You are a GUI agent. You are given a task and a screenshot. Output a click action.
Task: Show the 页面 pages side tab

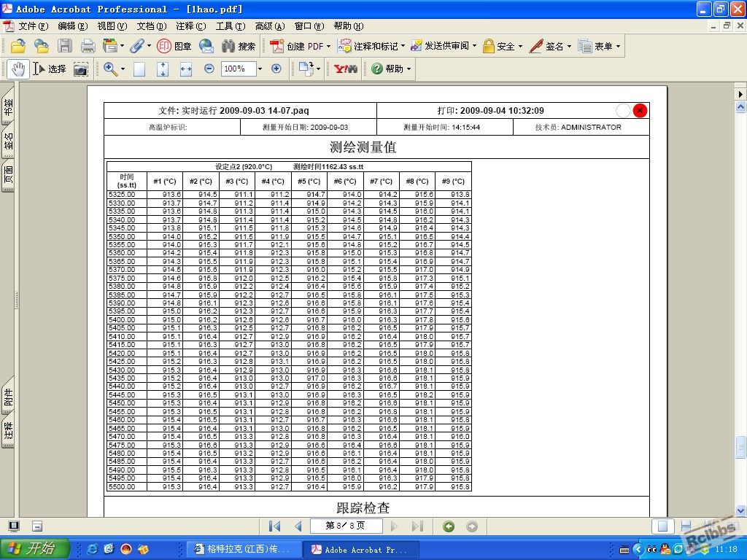tap(9, 175)
